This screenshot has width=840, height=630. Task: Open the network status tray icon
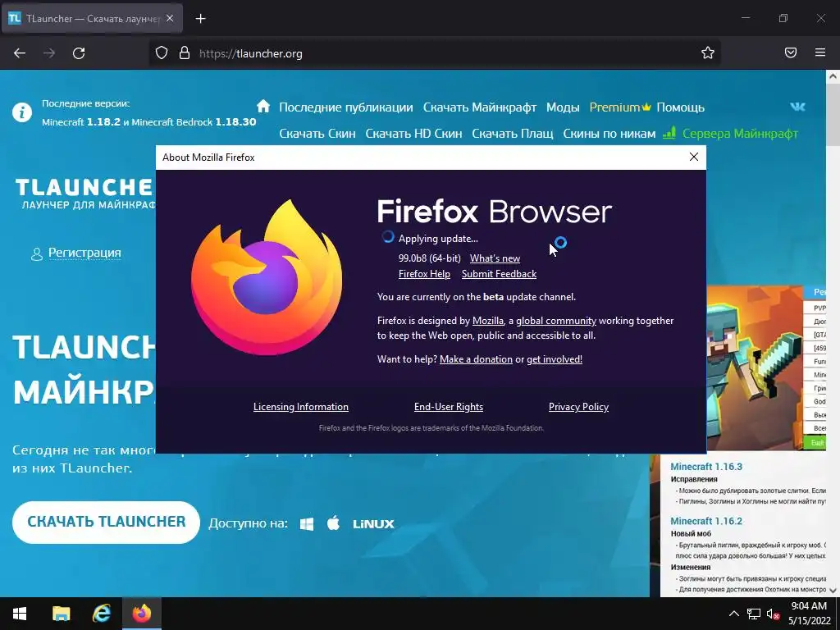click(754, 614)
